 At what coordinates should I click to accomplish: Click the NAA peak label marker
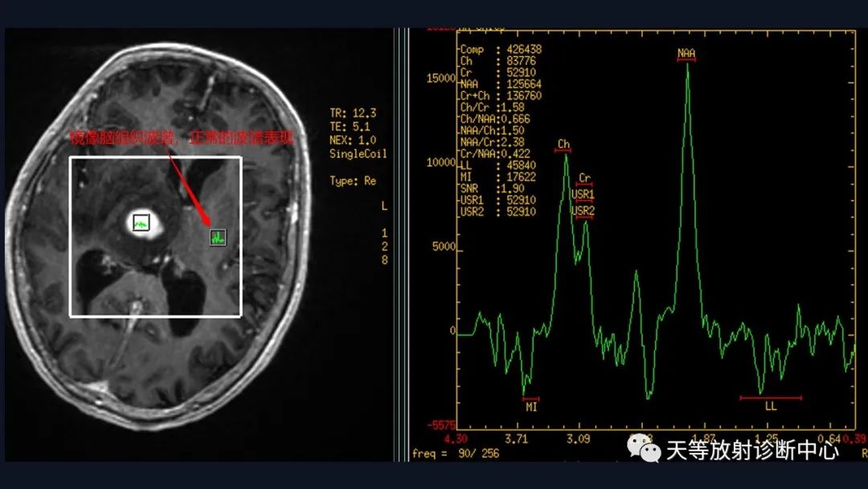coord(686,55)
